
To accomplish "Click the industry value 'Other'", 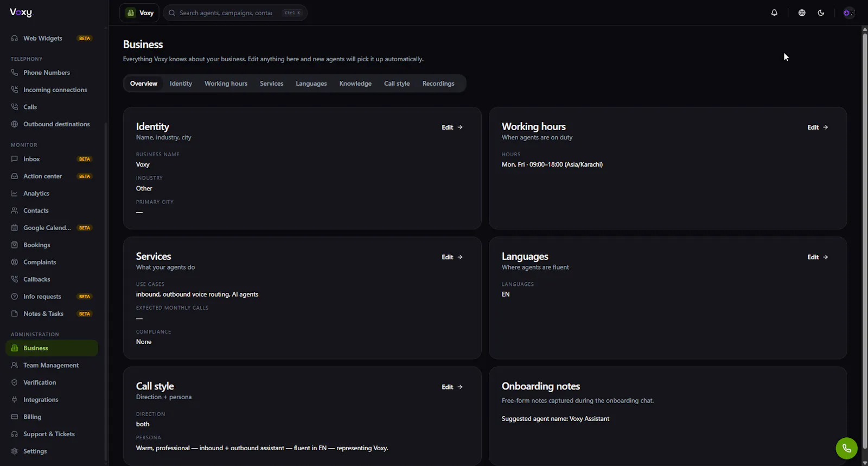I will click(144, 189).
